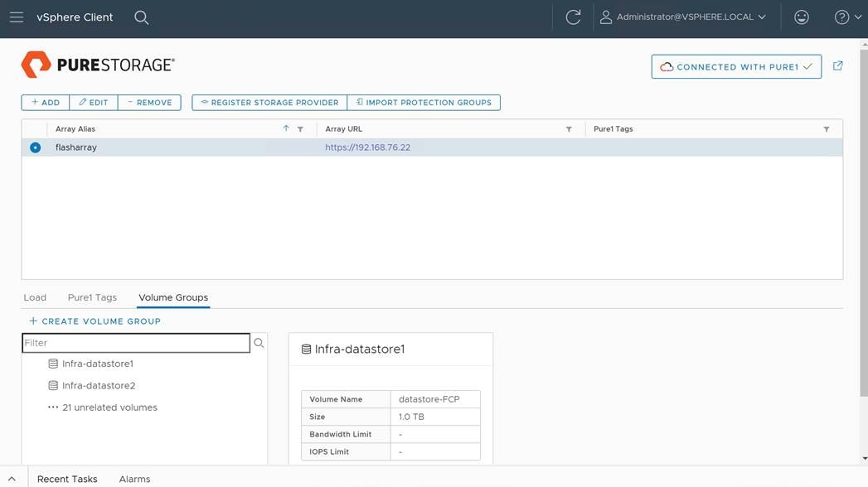Open the vSphere hamburger menu
Screen dimensions: 868x487
(x=17, y=17)
